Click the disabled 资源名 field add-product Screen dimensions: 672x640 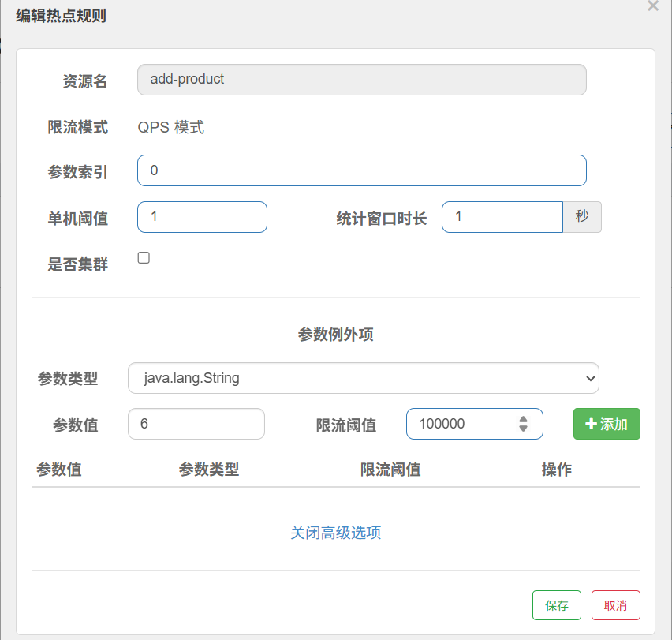pyautogui.click(x=361, y=80)
